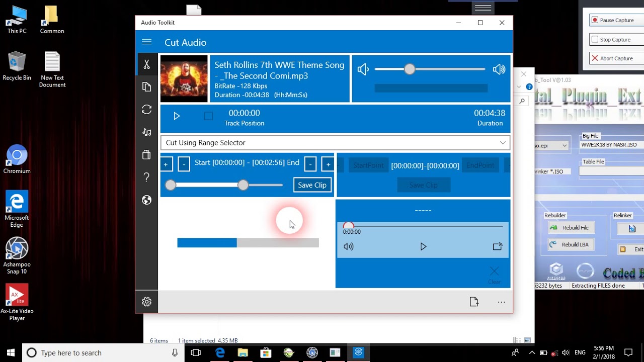Launch Chromium from the desktop
644x362 pixels.
click(17, 159)
